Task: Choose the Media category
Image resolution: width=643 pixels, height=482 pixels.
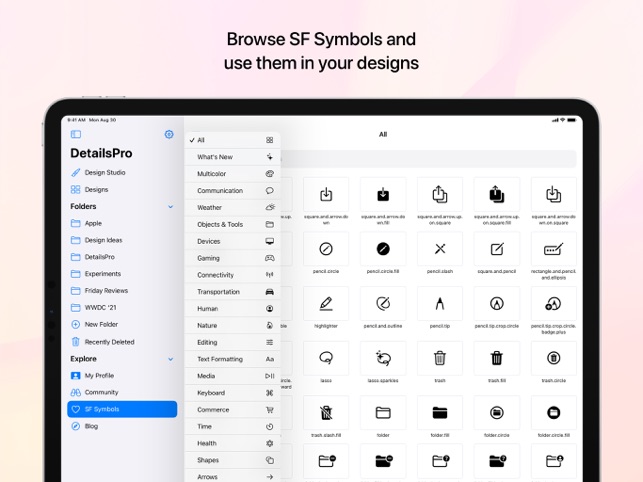Action: click(x=233, y=376)
